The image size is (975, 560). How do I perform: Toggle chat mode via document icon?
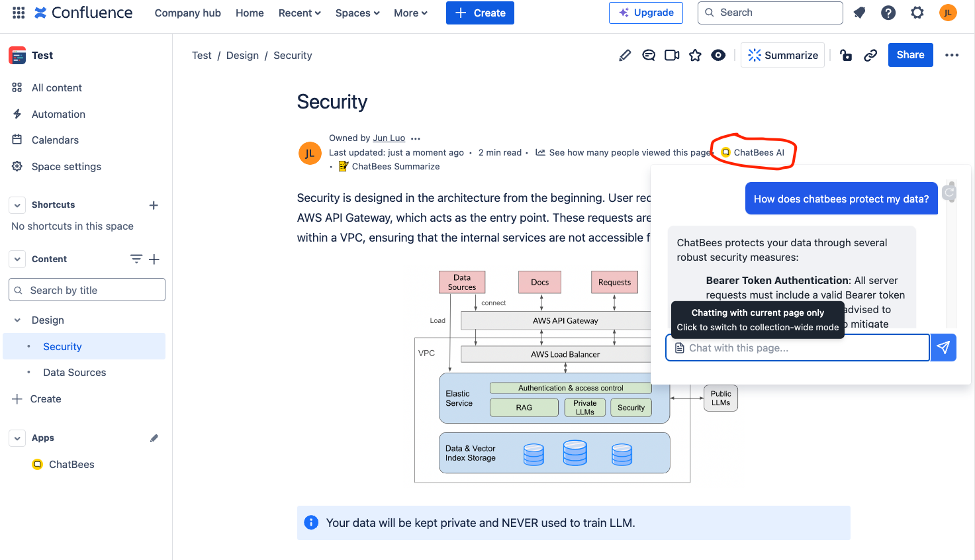(x=679, y=348)
